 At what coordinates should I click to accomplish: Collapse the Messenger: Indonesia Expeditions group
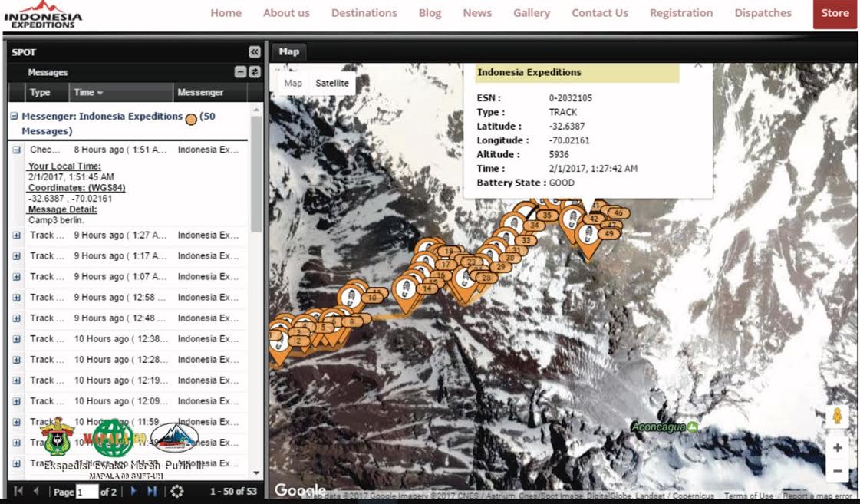[x=14, y=117]
